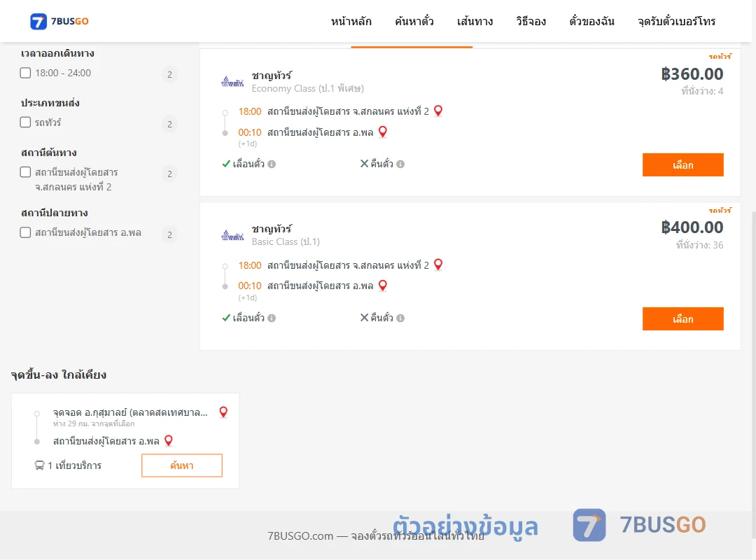Screen dimensions: 756x560
Task: Go to หน้าหลัก menu
Action: 351,21
